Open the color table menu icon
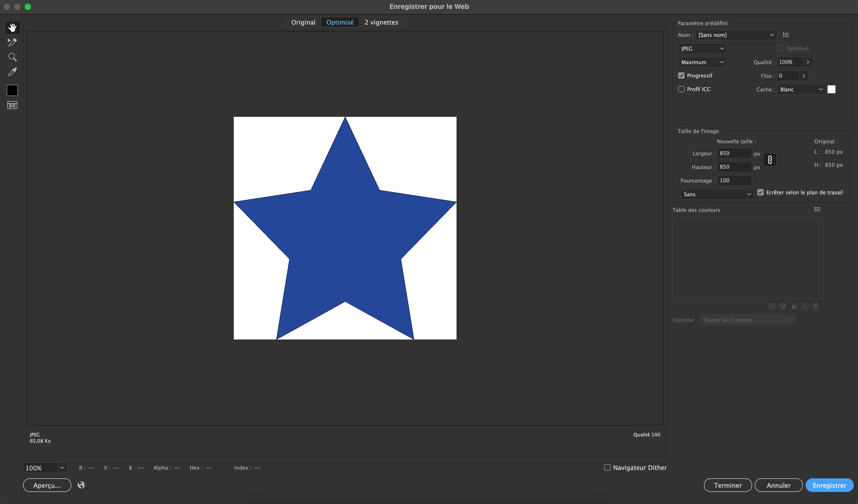This screenshot has height=504, width=858. coord(817,209)
